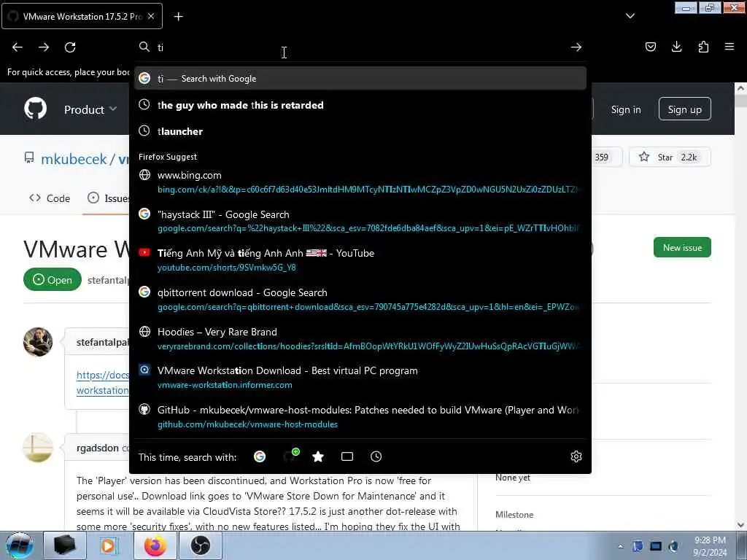This screenshot has width=747, height=560.
Task: Open search settings gear icon
Action: (576, 456)
